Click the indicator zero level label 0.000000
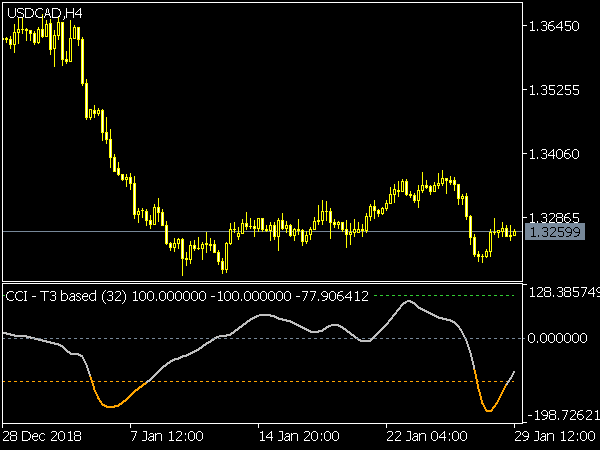The width and height of the screenshot is (600, 450). 557,338
